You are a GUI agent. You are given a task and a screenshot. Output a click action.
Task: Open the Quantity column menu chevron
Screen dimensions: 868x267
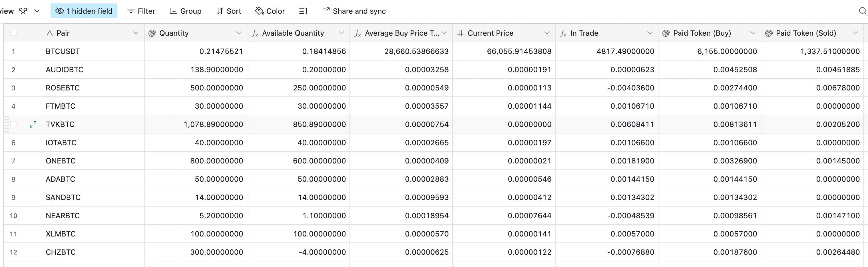tap(239, 33)
